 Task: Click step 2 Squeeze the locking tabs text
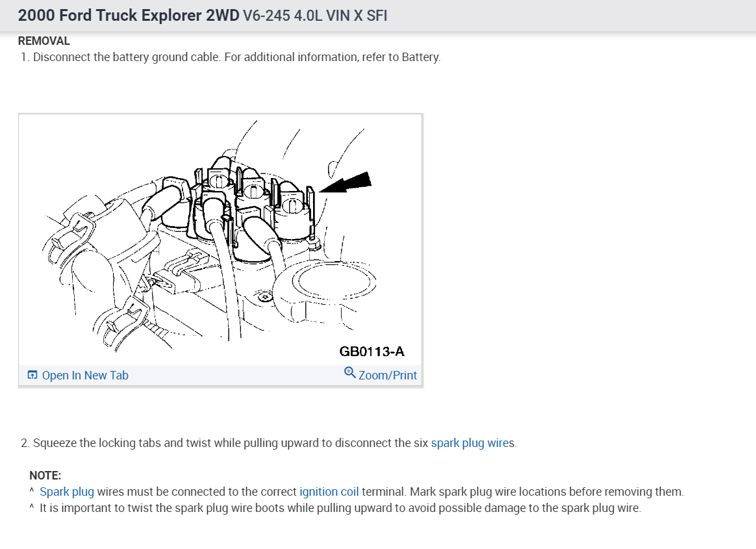tap(268, 443)
